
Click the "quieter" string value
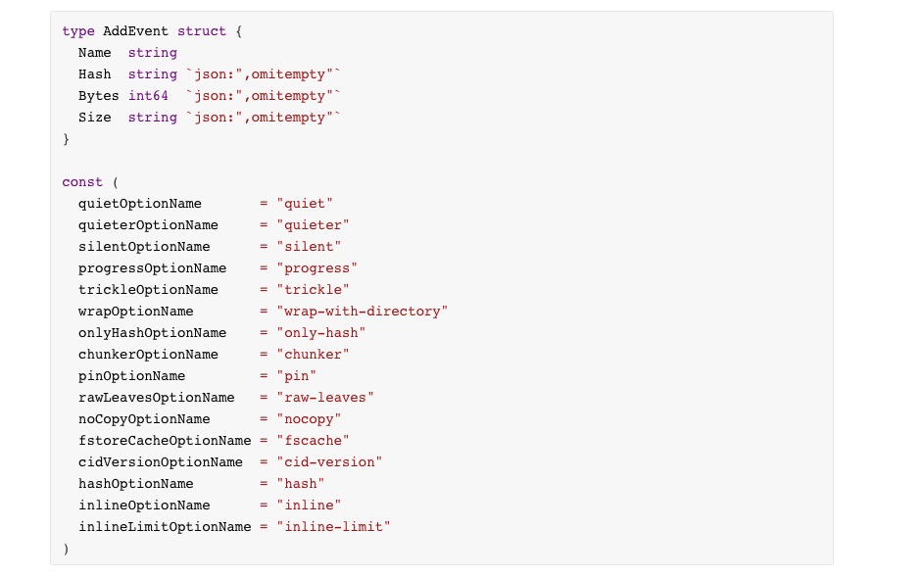click(x=313, y=225)
